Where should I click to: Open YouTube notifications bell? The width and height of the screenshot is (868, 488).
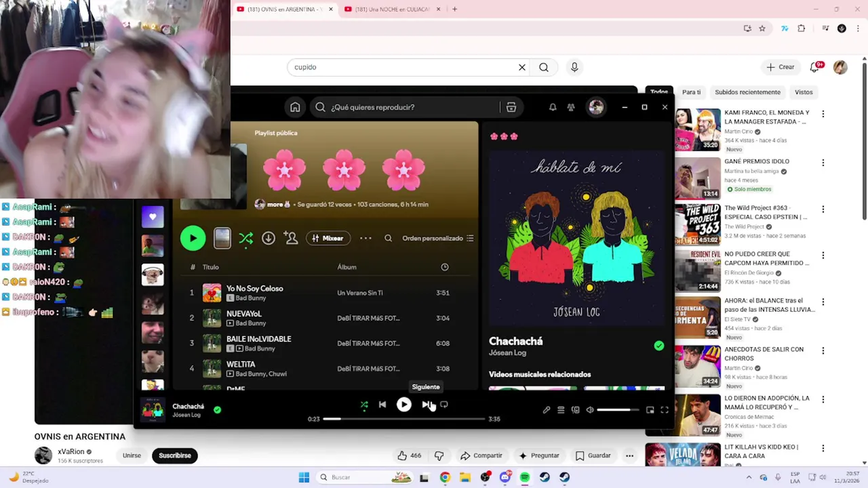click(x=816, y=67)
